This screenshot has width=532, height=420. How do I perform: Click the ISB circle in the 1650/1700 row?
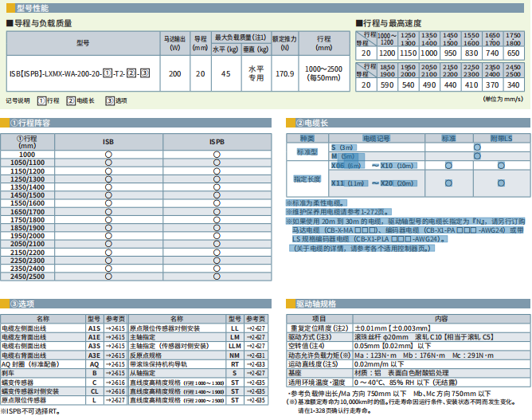pyautogui.click(x=108, y=211)
